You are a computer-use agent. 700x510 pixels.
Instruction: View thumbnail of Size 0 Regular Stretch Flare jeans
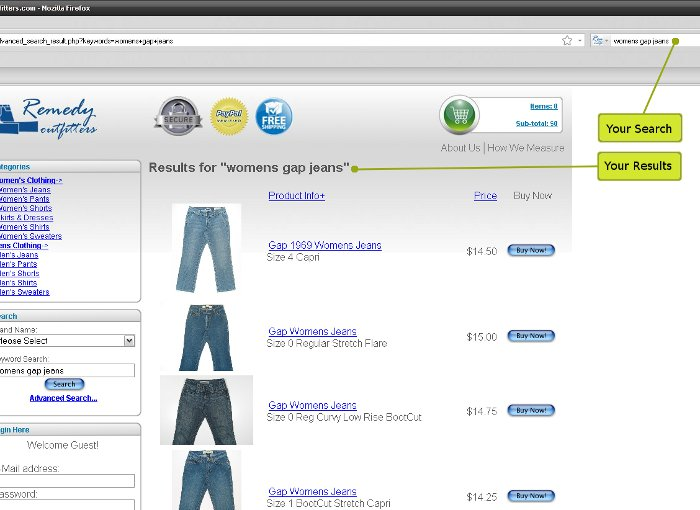pyautogui.click(x=206, y=337)
